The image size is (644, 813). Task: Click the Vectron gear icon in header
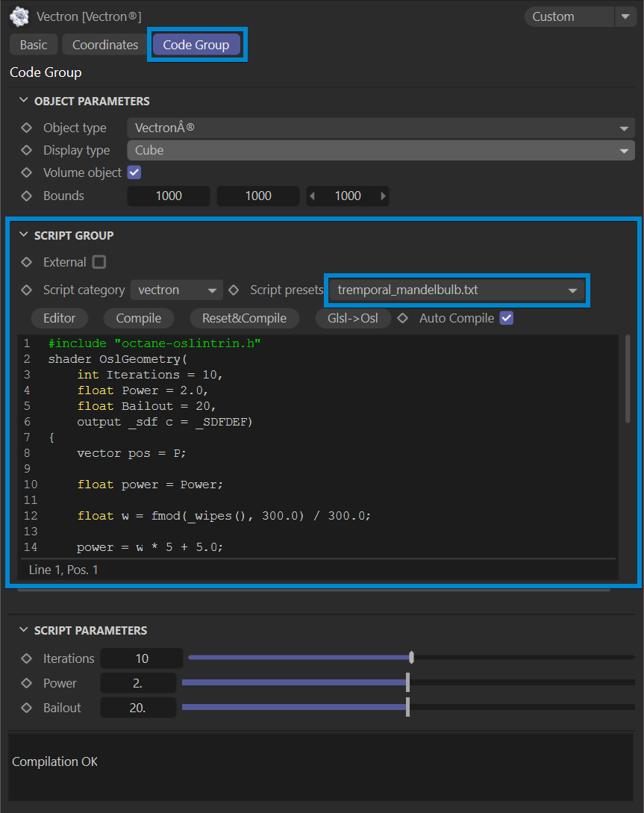click(x=19, y=16)
